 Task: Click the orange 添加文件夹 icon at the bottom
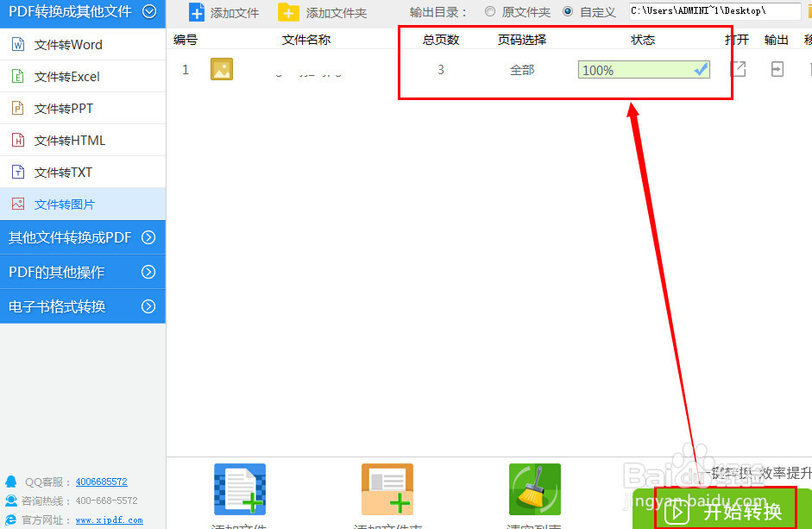pyautogui.click(x=387, y=490)
